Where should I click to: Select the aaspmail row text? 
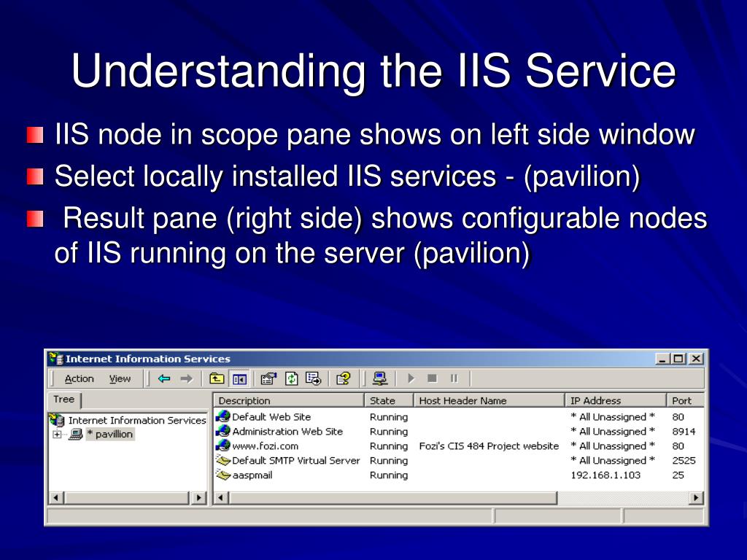tap(252, 475)
